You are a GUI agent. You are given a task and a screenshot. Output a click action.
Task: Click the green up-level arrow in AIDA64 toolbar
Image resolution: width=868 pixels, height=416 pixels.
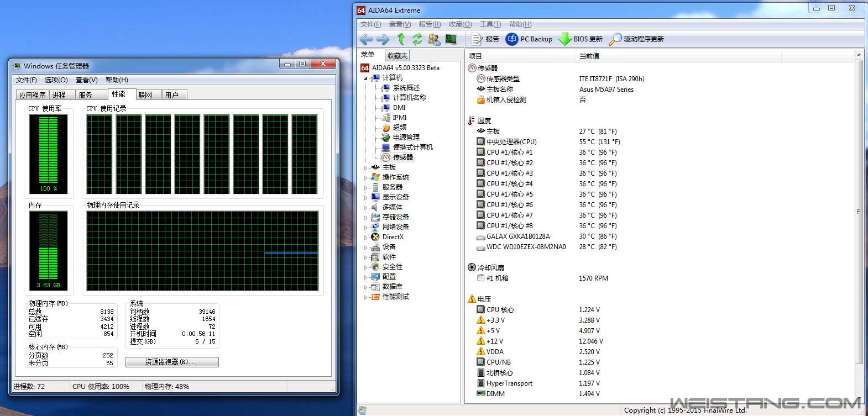point(401,39)
